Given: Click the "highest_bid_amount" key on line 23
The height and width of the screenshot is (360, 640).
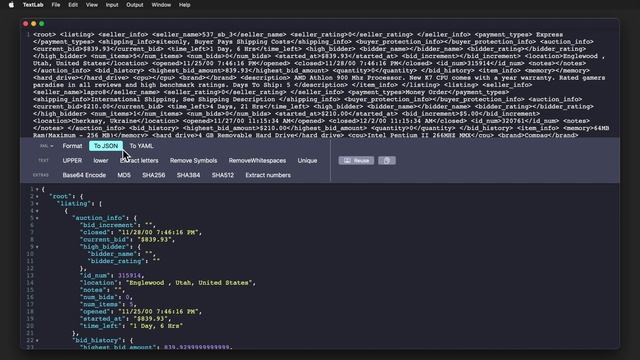Looking at the screenshot, I should pos(118,347).
